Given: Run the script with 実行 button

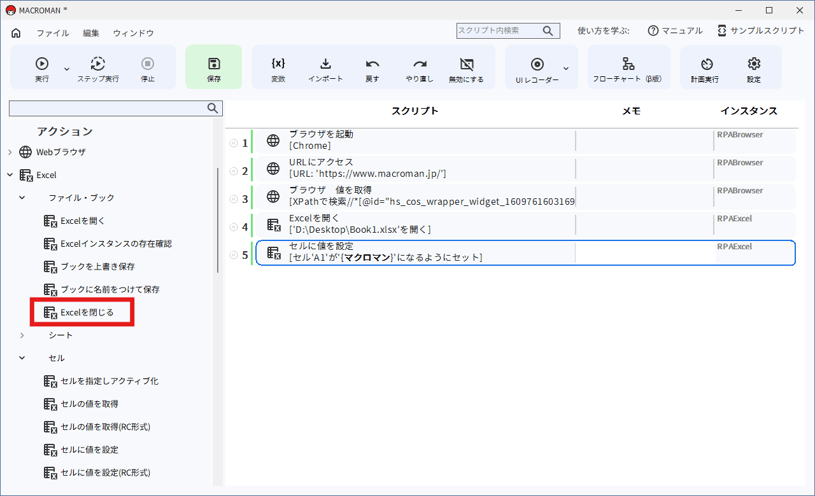Looking at the screenshot, I should point(42,69).
